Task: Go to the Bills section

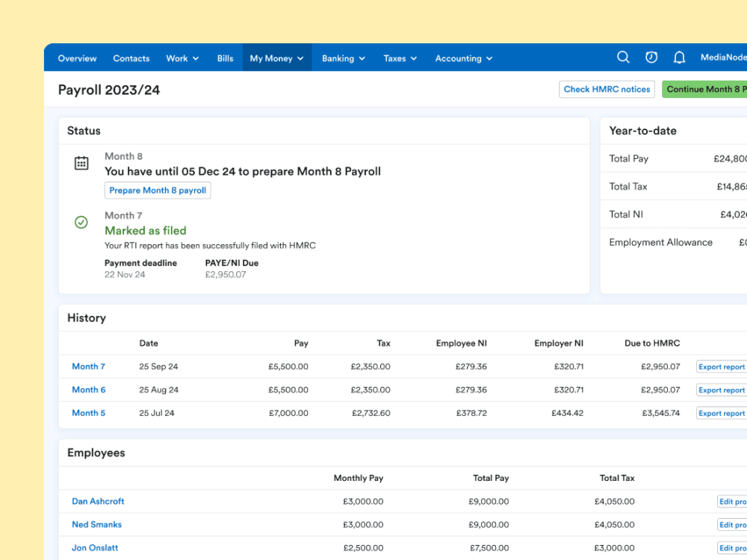Action: click(225, 57)
